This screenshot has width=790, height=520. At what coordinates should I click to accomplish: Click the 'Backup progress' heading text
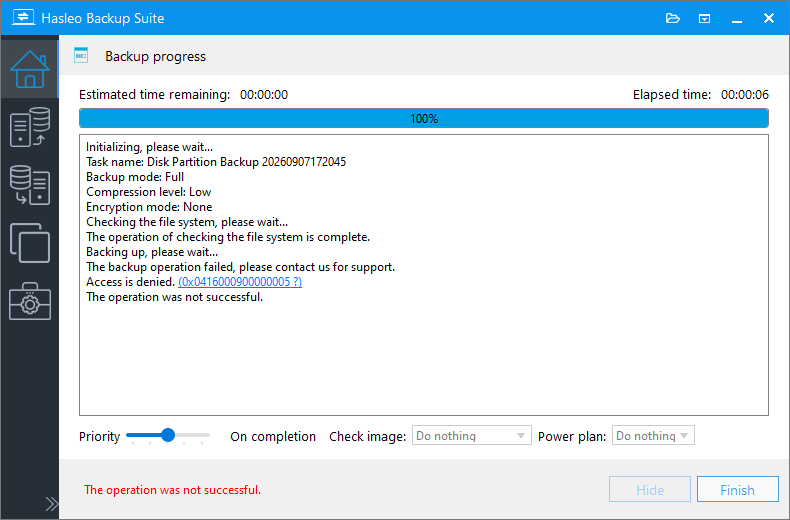point(155,56)
